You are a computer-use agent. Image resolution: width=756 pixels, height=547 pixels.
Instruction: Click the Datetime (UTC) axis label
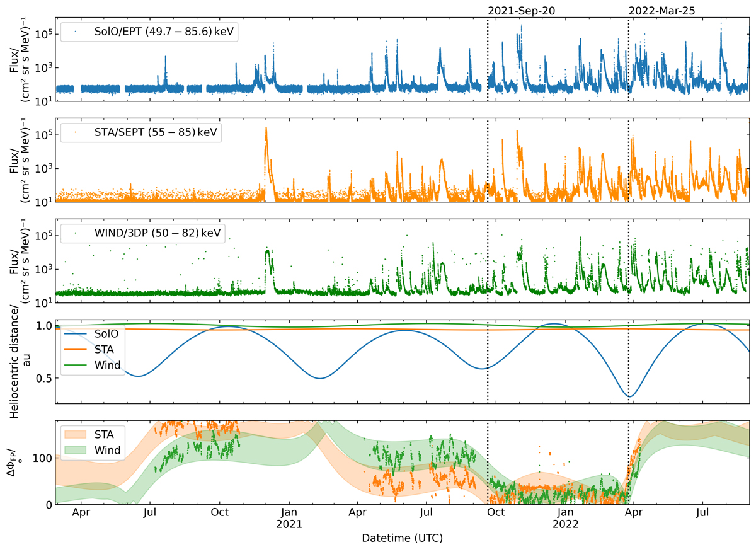(402, 538)
